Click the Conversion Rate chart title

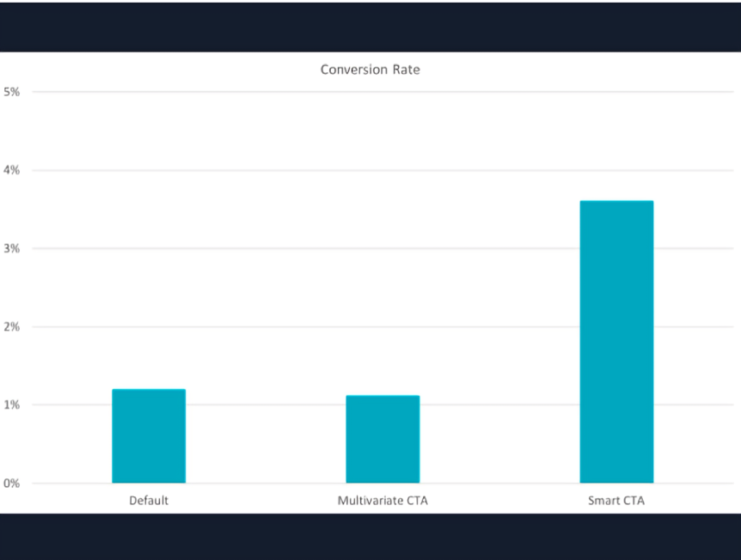click(370, 70)
